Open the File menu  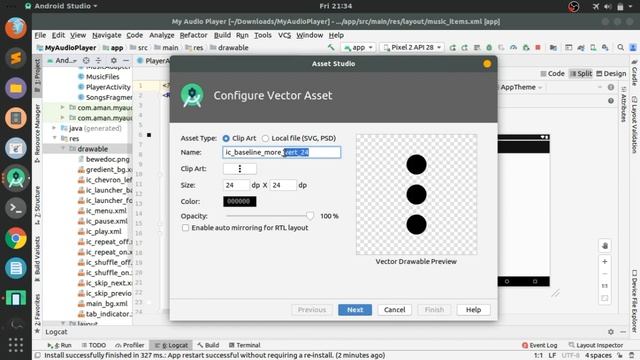(40, 35)
